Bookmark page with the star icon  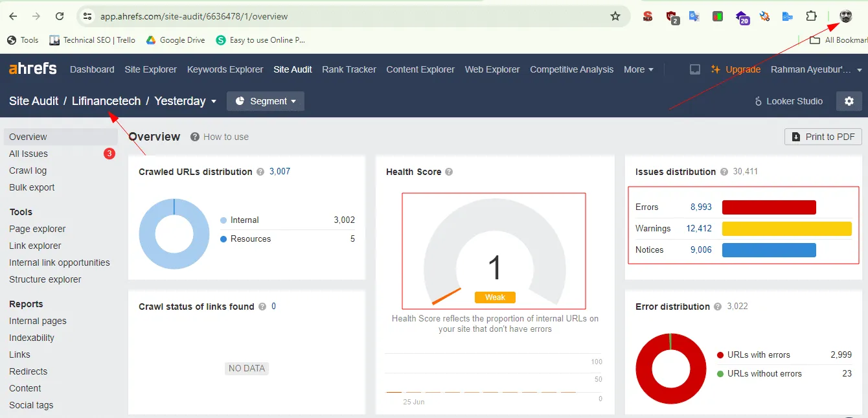pos(615,16)
